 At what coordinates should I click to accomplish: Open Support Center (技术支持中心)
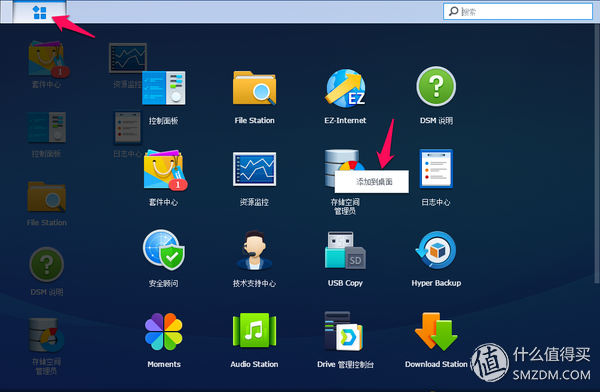coord(254,250)
